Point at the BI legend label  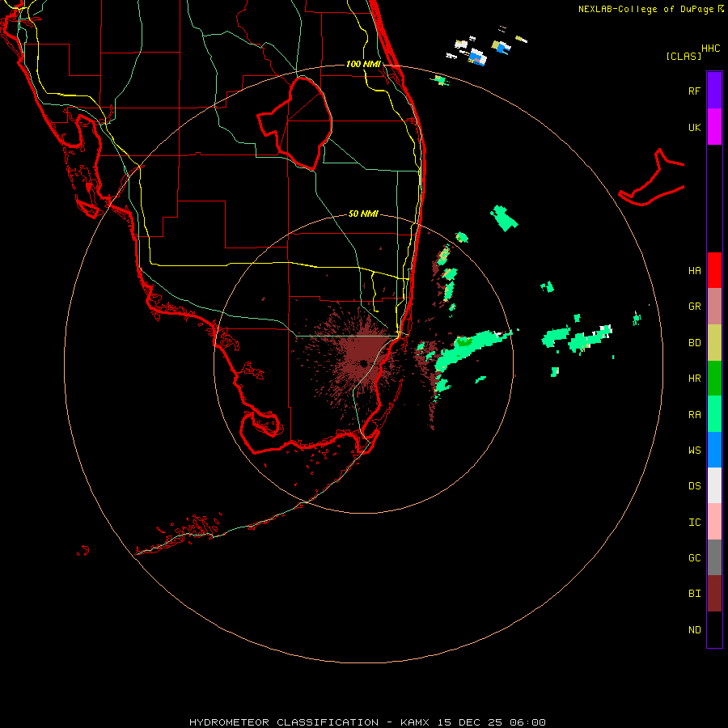[694, 594]
